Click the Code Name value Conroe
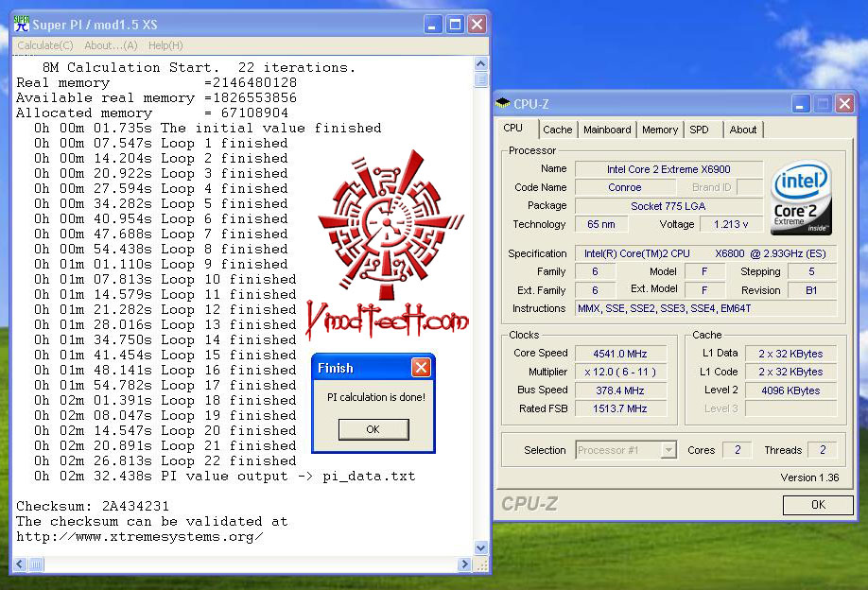 624,187
